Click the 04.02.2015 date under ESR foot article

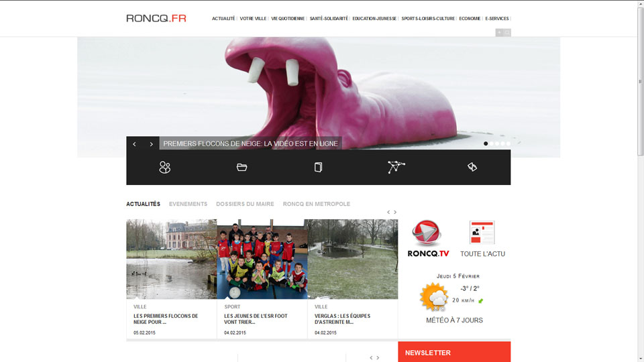pos(235,333)
